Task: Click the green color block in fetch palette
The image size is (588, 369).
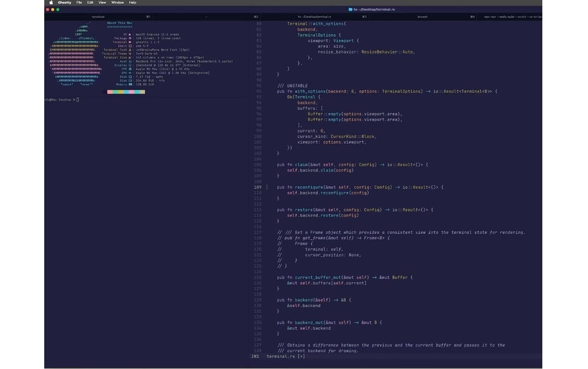Action: (114, 92)
